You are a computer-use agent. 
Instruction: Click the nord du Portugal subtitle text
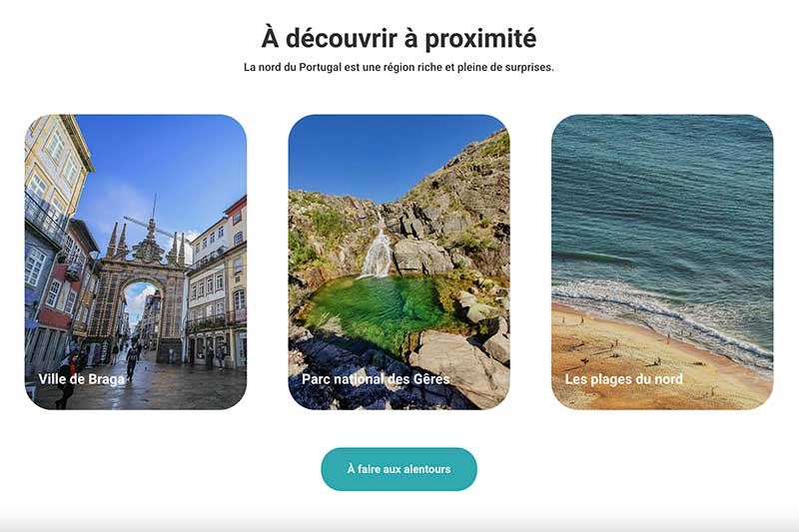click(399, 67)
